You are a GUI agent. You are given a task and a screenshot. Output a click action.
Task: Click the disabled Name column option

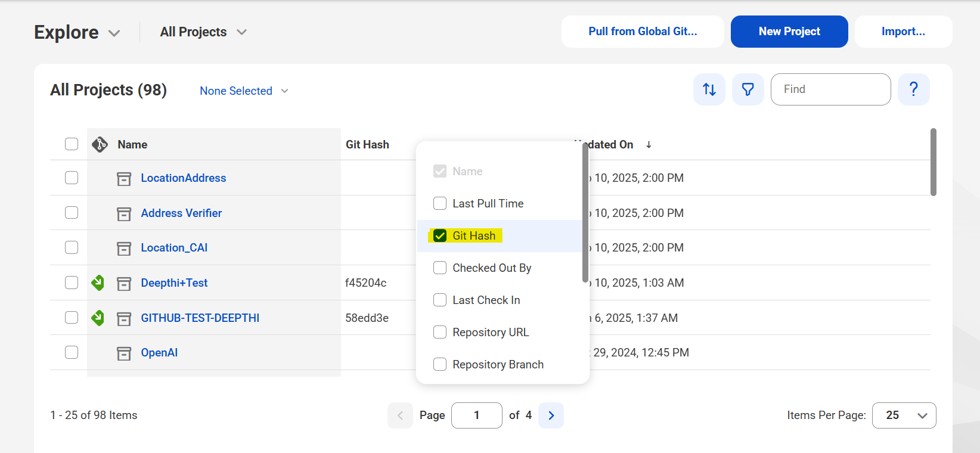(x=440, y=171)
